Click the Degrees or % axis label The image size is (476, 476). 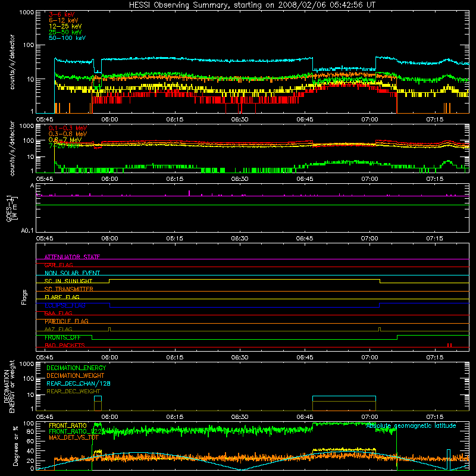coord(15,446)
